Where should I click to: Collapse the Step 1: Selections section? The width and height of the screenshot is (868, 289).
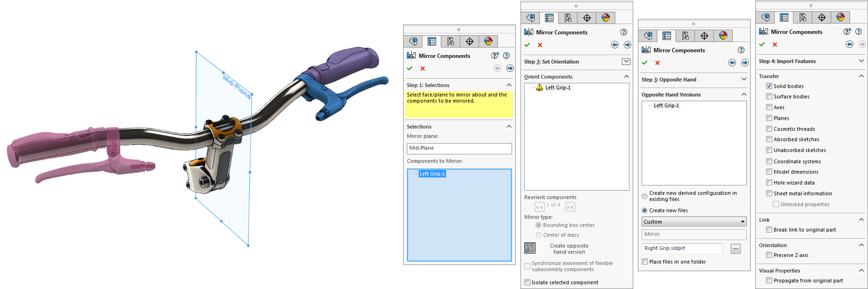(509, 85)
